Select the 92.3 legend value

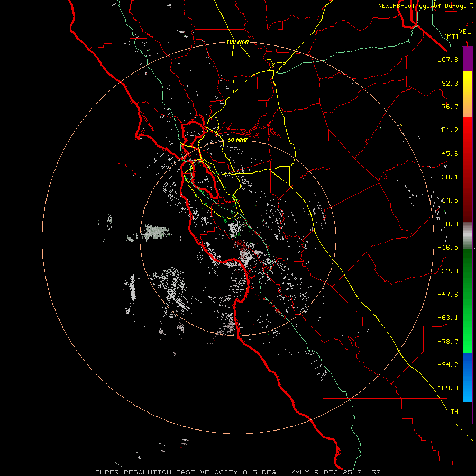click(450, 83)
